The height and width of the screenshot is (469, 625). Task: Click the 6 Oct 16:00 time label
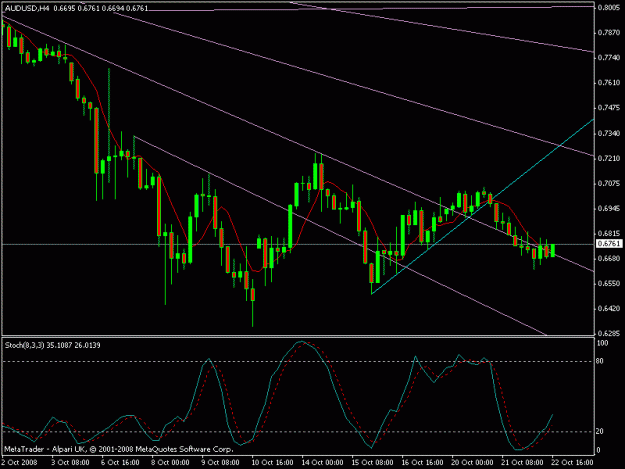pyautogui.click(x=120, y=463)
